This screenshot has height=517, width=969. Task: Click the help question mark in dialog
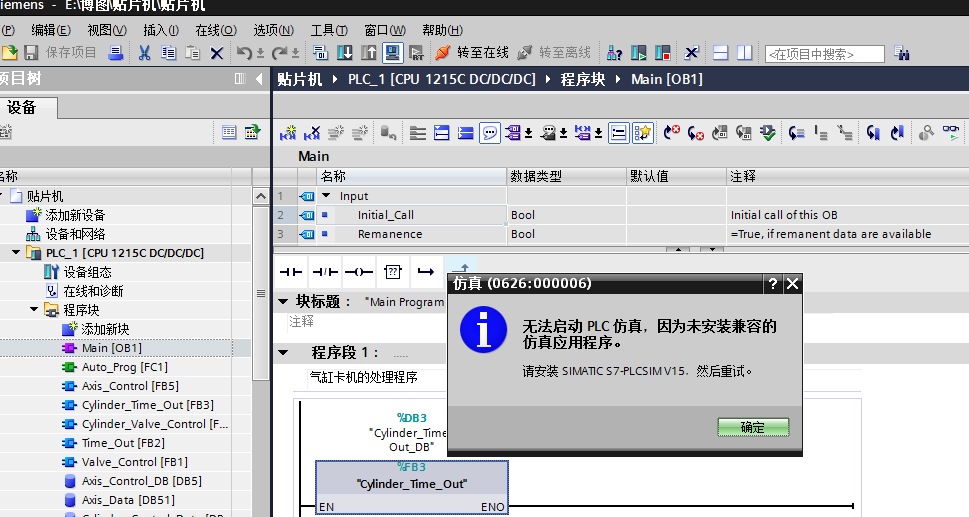pyautogui.click(x=772, y=284)
